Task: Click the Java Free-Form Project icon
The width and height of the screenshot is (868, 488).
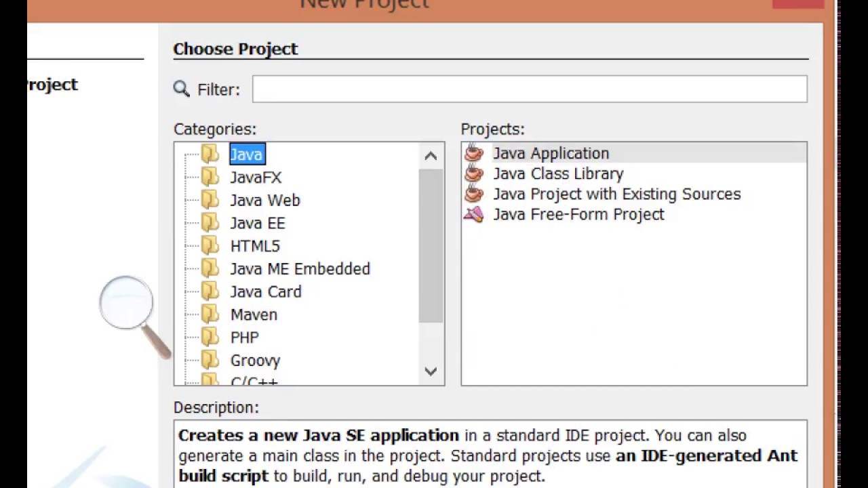Action: [x=474, y=215]
